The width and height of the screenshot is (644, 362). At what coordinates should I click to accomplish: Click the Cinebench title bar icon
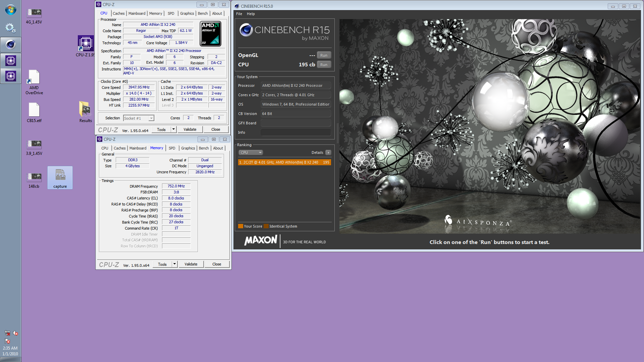coord(237,6)
